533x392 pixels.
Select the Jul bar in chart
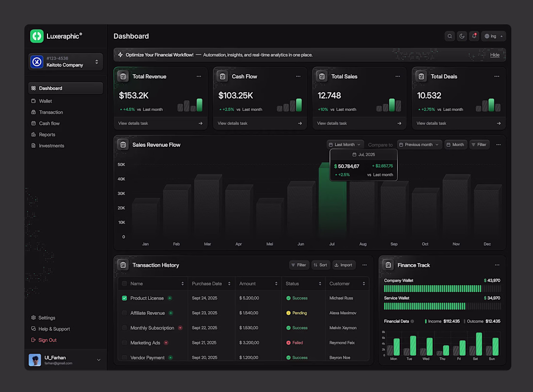point(332,200)
